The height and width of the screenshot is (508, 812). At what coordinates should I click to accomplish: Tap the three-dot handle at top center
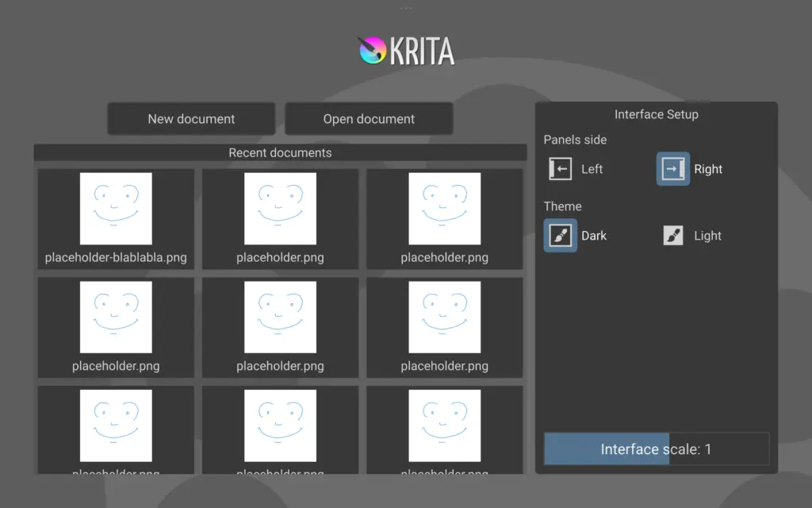point(406,8)
